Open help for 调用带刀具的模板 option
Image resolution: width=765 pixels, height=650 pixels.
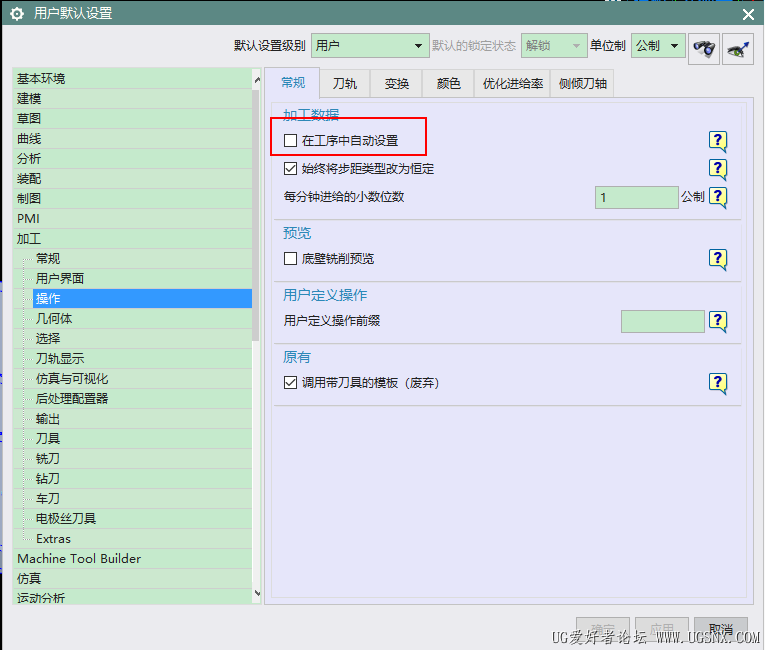(718, 383)
